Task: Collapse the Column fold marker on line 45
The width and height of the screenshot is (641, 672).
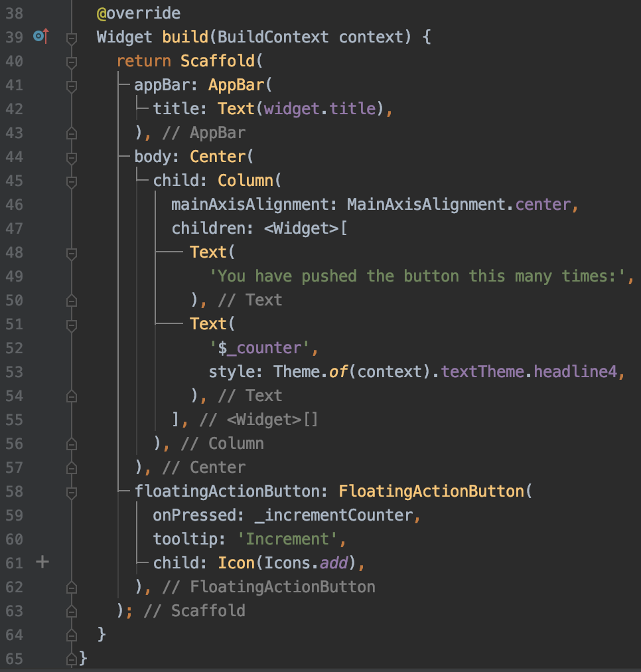Action: (72, 182)
